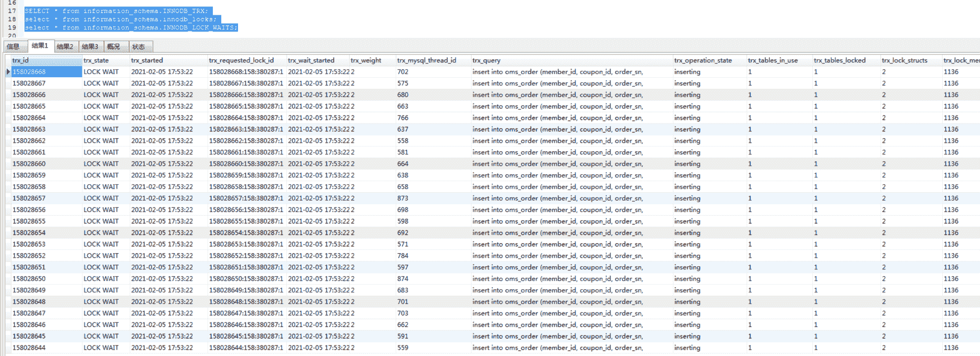
Task: Click lock id cell 158028657:158:380287:1
Action: point(247,198)
